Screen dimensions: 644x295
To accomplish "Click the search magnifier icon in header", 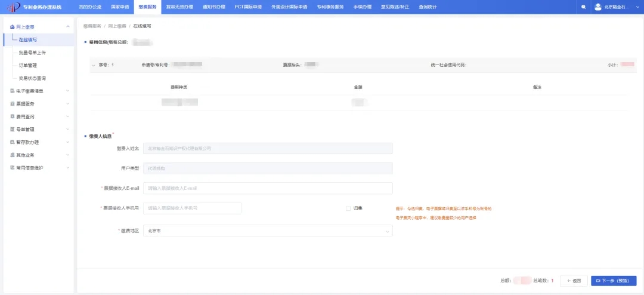I will point(583,7).
